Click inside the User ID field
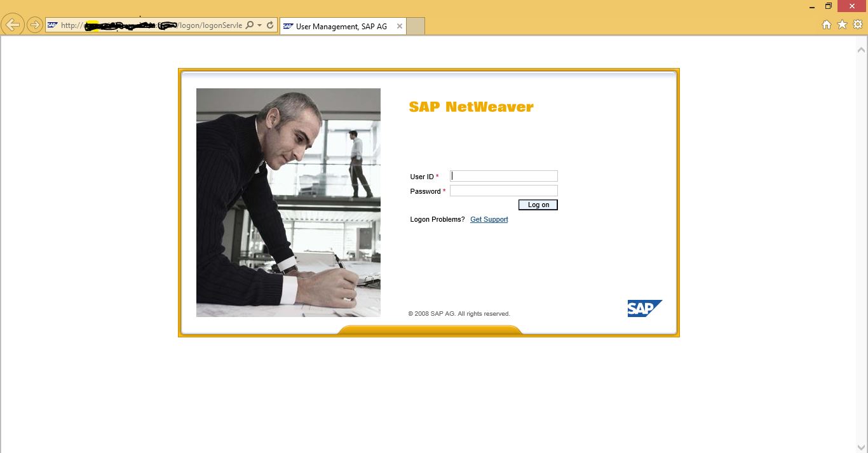 click(x=503, y=175)
